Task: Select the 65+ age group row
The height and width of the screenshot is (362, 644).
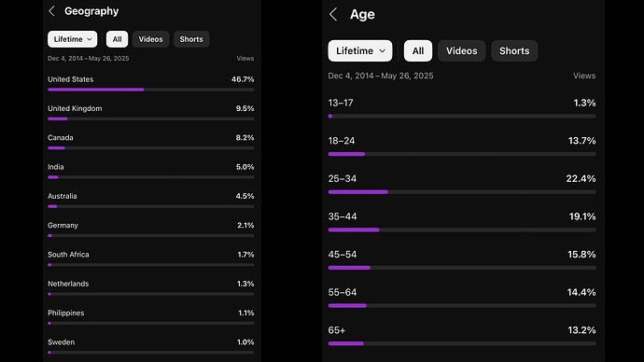Action: (462, 335)
